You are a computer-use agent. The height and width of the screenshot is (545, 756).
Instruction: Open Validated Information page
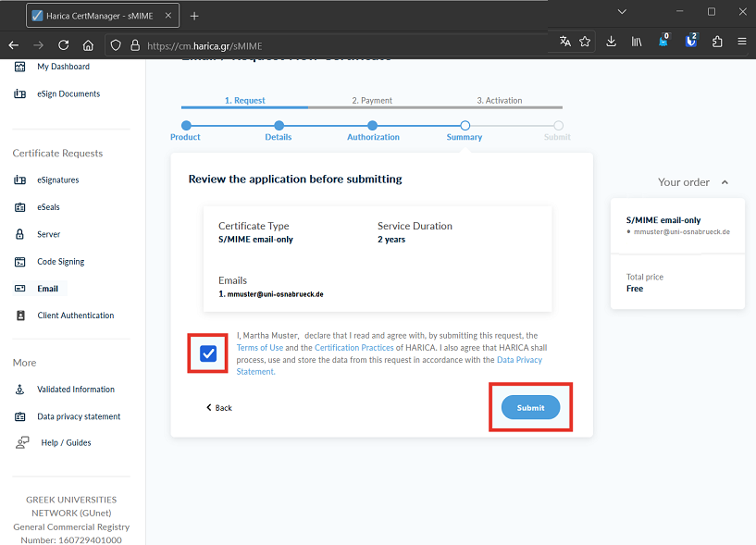[76, 390]
